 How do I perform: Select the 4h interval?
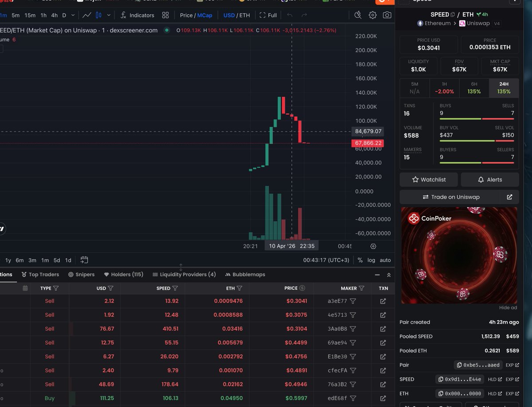(54, 15)
